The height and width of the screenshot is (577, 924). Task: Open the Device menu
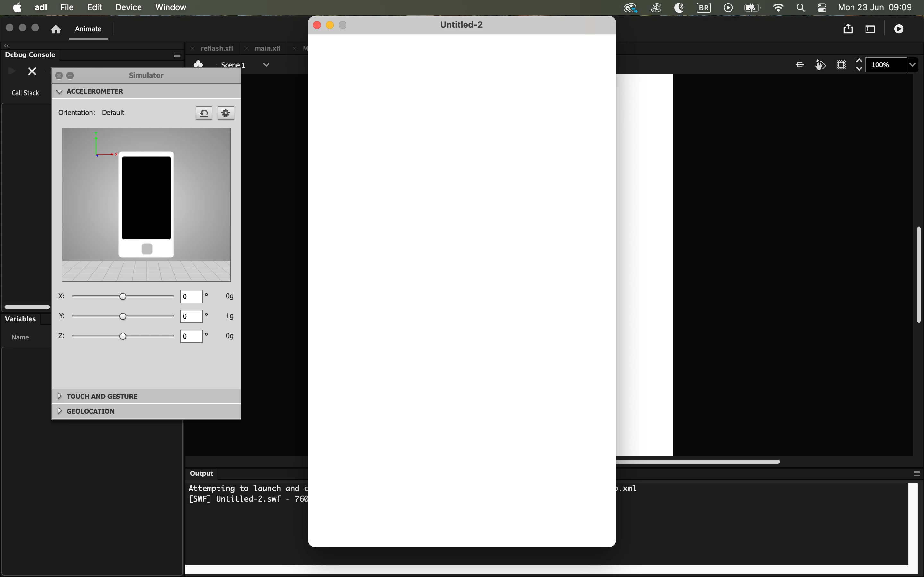click(x=128, y=7)
